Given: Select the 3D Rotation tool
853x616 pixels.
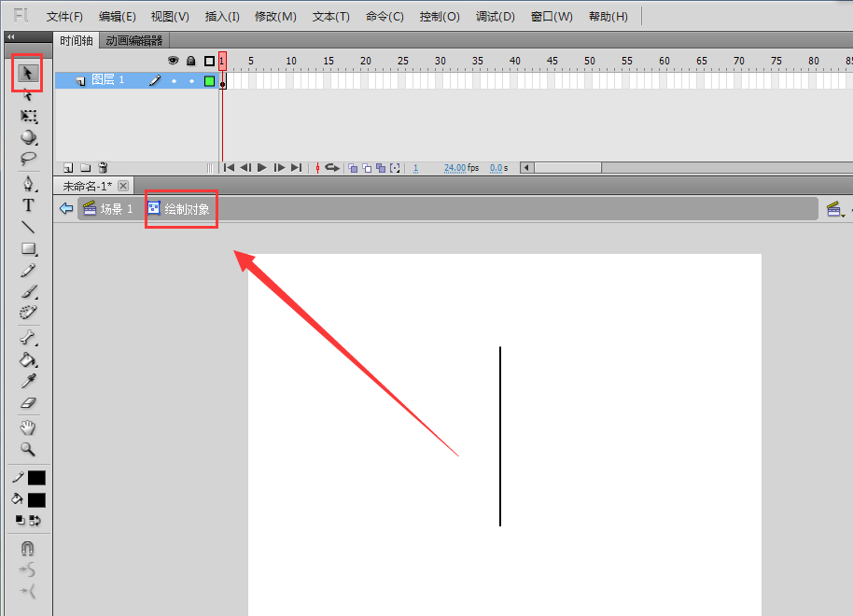Looking at the screenshot, I should click(x=28, y=137).
